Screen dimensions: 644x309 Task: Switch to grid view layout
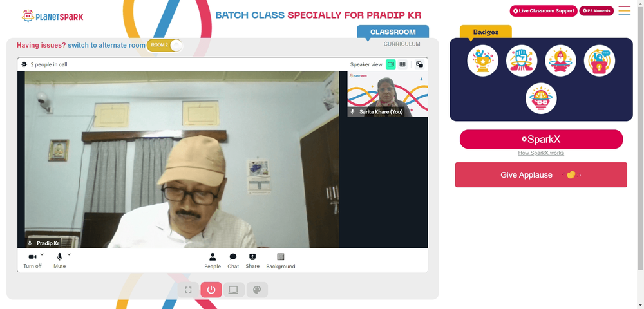[x=402, y=64]
